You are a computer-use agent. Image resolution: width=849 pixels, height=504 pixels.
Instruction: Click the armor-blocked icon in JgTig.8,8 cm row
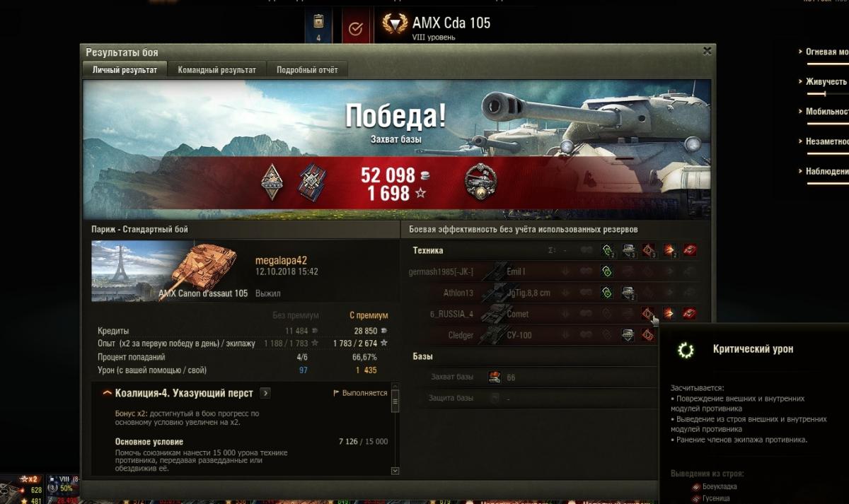628,293
